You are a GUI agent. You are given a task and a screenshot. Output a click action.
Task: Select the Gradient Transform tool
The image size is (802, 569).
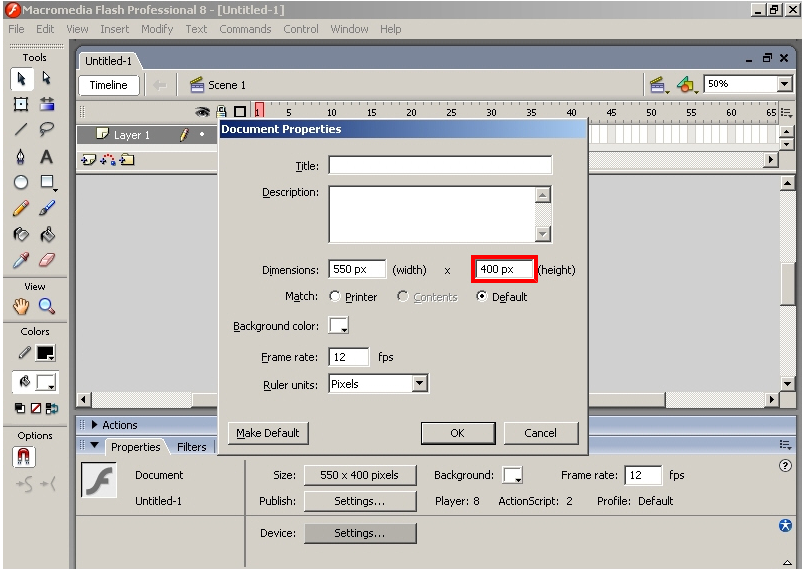47,104
